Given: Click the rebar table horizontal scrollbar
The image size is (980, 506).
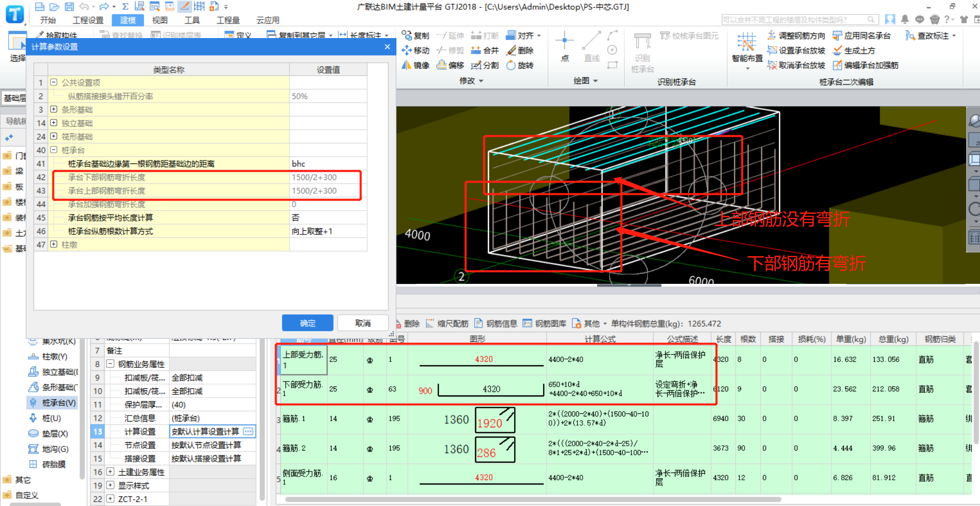Looking at the screenshot, I should click(533, 499).
